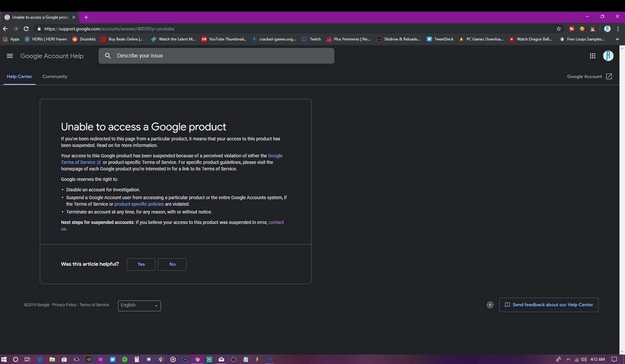Click No for article helpful
The width and height of the screenshot is (625, 364).
172,264
